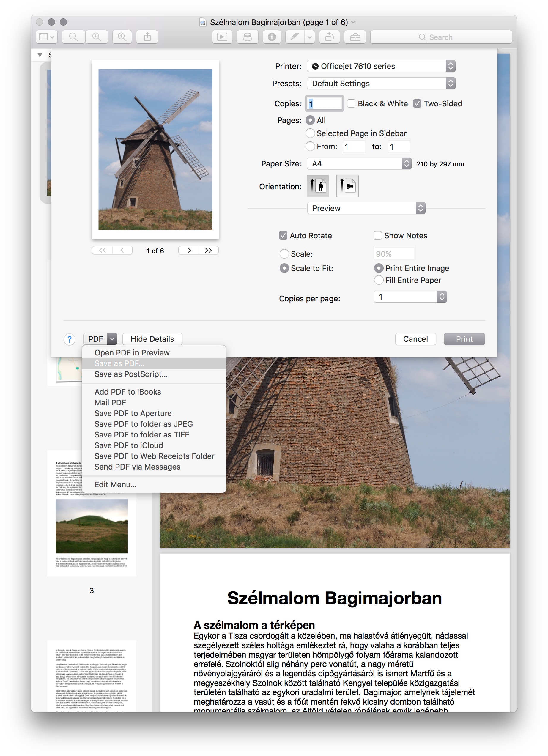Image resolution: width=548 pixels, height=756 pixels.
Task: Select the From page range radio
Action: [x=310, y=146]
